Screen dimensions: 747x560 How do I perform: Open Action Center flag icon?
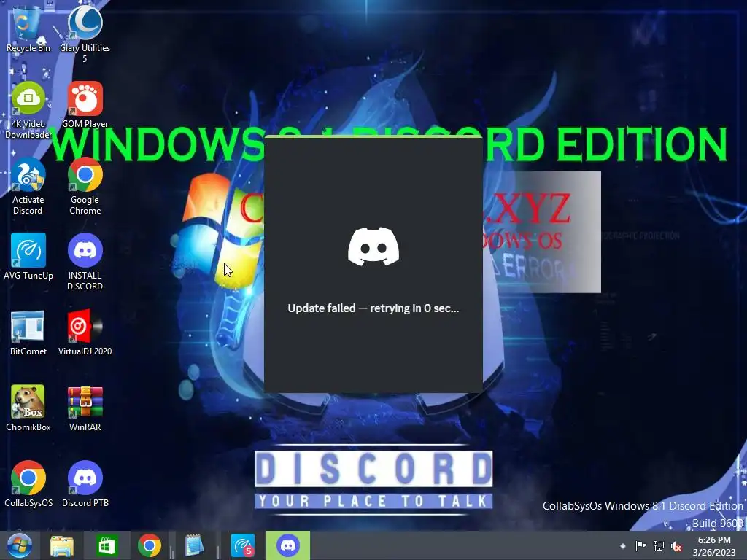coord(640,546)
